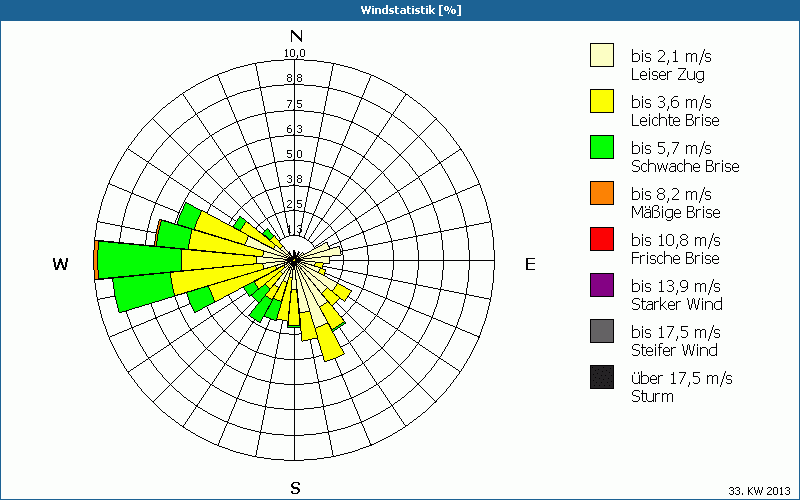Click the red 'bis 10,8 m/s' legend swatch
This screenshot has width=800, height=500.
602,239
